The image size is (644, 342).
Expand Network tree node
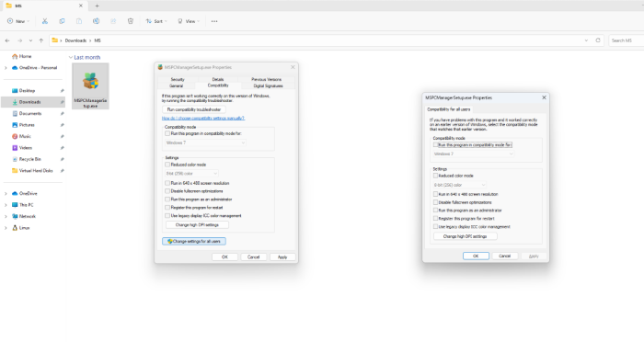[x=6, y=216]
